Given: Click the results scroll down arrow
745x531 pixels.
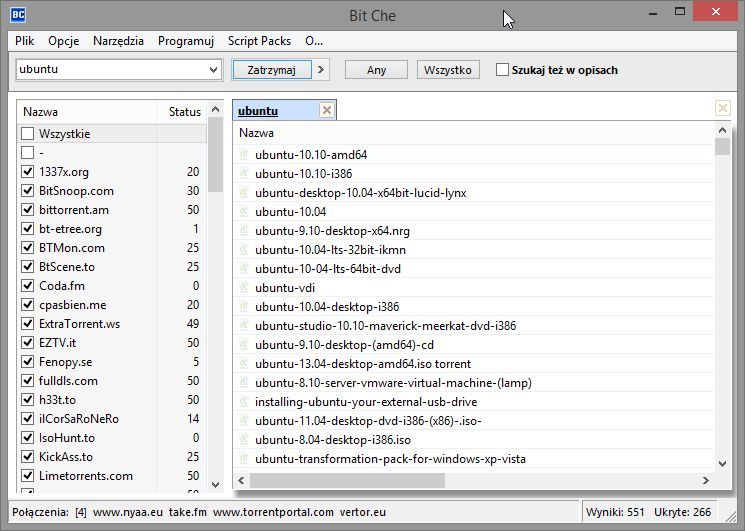Looking at the screenshot, I should click(x=722, y=464).
